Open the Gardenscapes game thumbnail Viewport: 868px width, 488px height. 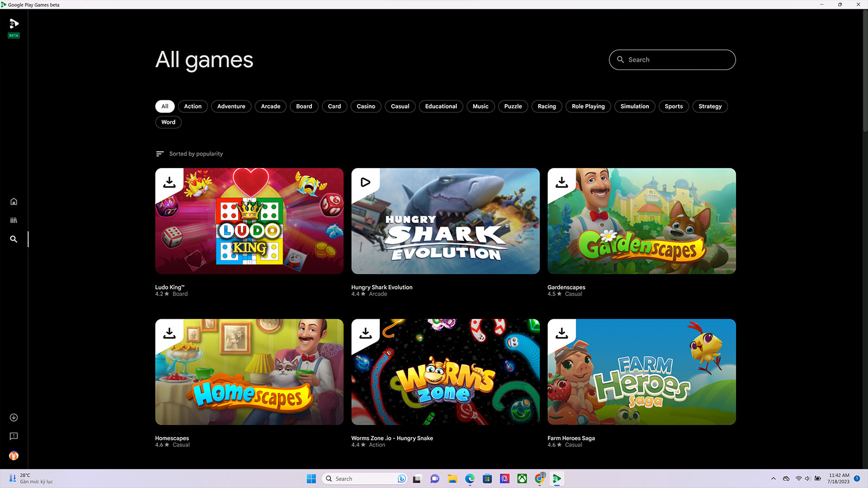(x=642, y=221)
